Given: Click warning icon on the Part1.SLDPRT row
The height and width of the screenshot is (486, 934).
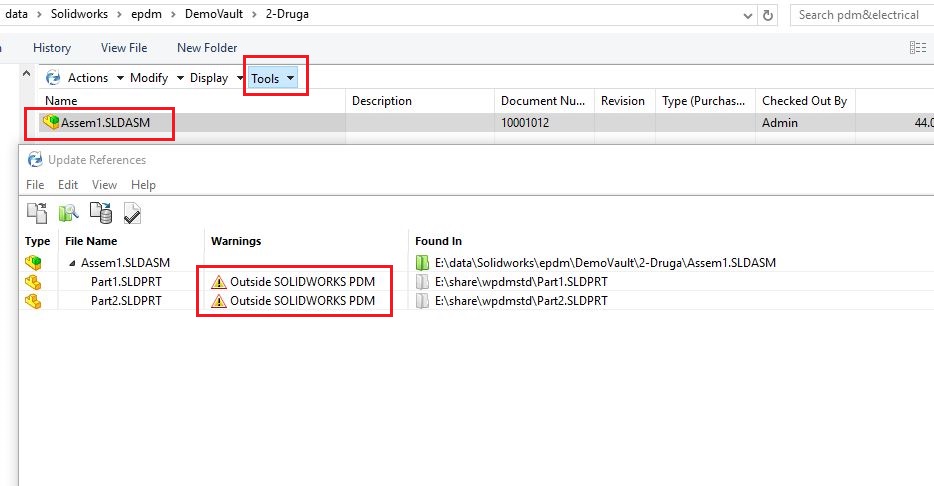Looking at the screenshot, I should point(219,282).
